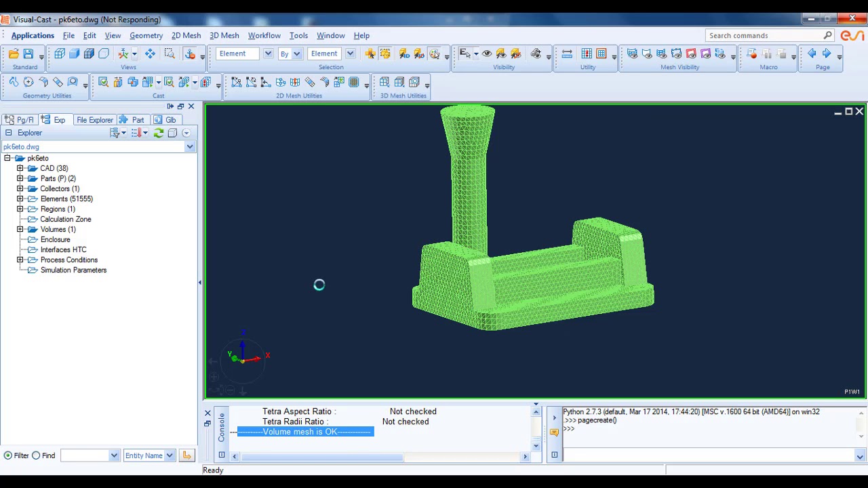868x488 pixels.
Task: Open the second Element dropdown in Selection
Action: 350,54
